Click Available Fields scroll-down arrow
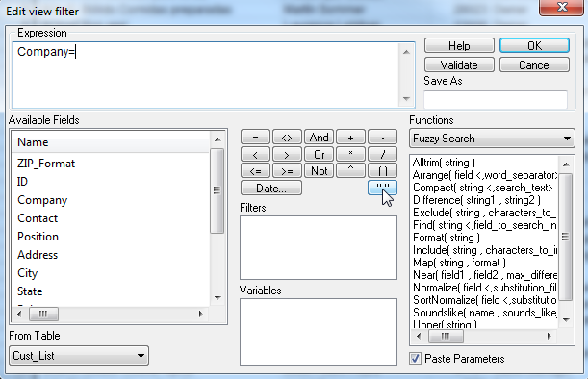This screenshot has width=588, height=379. 217,298
